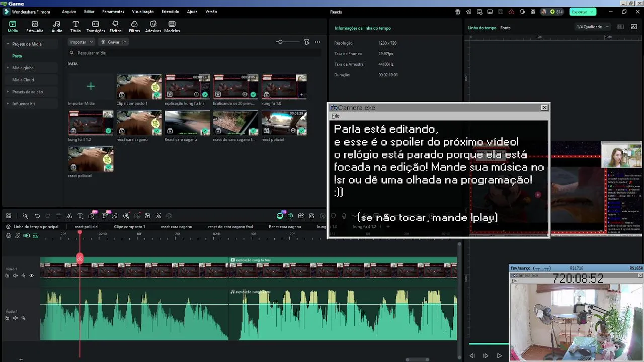The height and width of the screenshot is (362, 644).
Task: Open the more options ellipsis in media panel
Action: coord(317,42)
